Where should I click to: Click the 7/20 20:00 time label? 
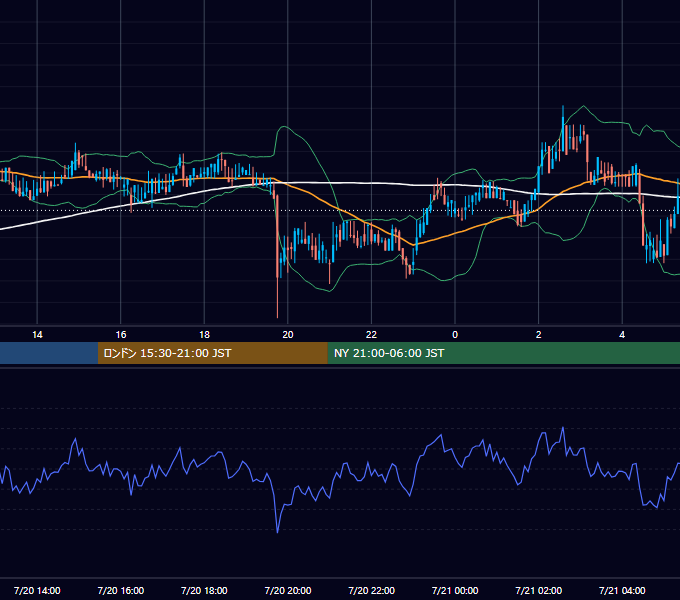coord(288,590)
